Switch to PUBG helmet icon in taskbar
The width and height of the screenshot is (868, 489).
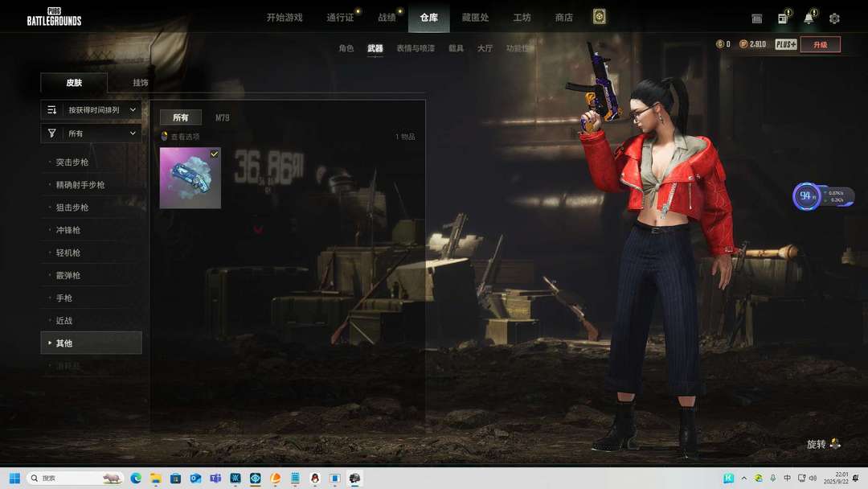(355, 478)
